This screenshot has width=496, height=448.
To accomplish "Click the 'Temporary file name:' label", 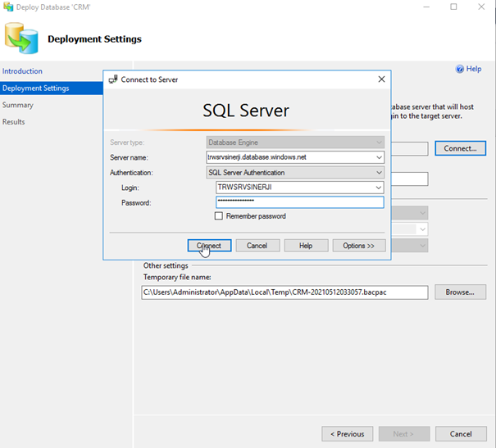I will point(177,277).
